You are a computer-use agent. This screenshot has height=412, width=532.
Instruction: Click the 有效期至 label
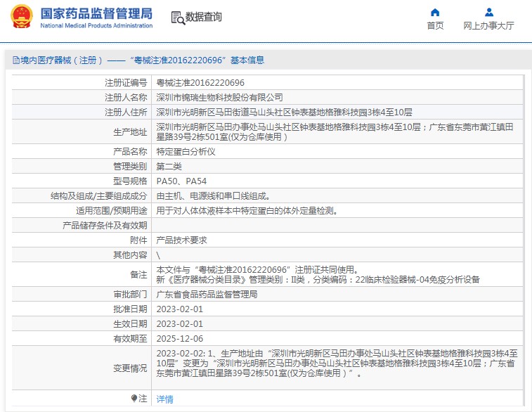[130, 339]
